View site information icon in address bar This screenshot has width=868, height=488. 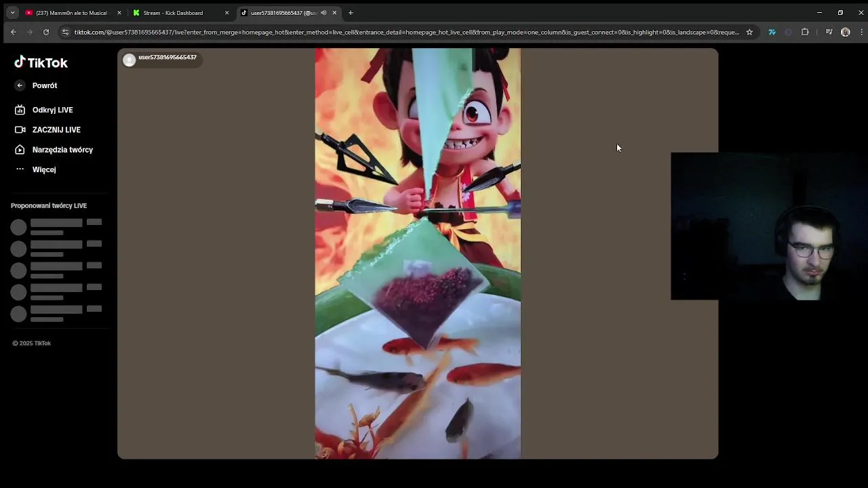coord(65,32)
